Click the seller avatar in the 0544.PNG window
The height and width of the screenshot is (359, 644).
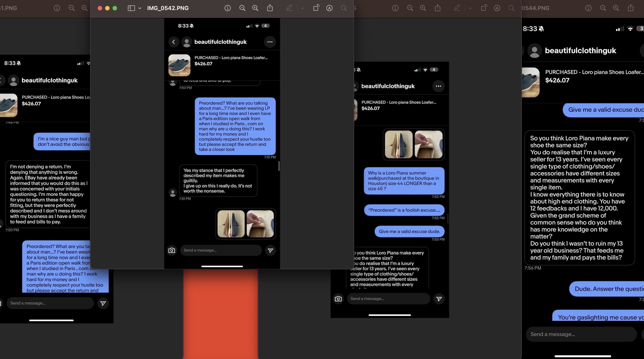tap(535, 51)
